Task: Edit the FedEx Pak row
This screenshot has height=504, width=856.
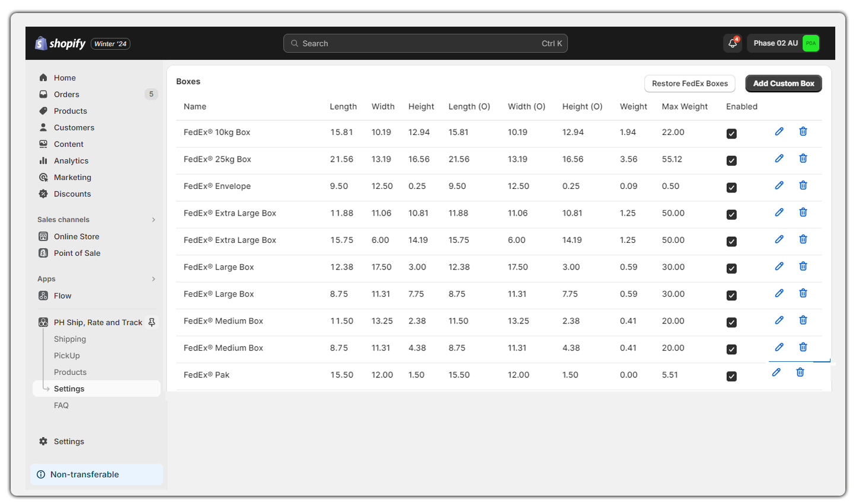Action: 776,372
